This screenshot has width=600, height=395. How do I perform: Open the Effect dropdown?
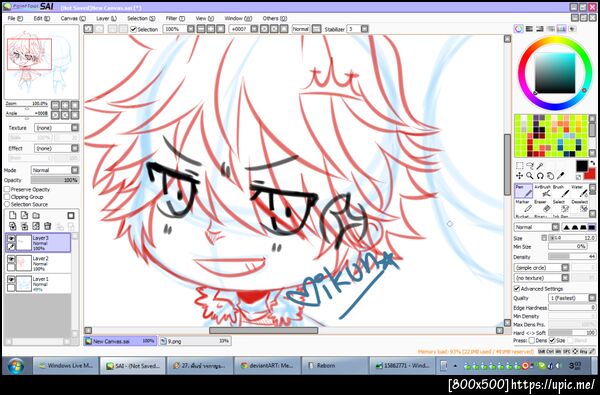point(57,148)
